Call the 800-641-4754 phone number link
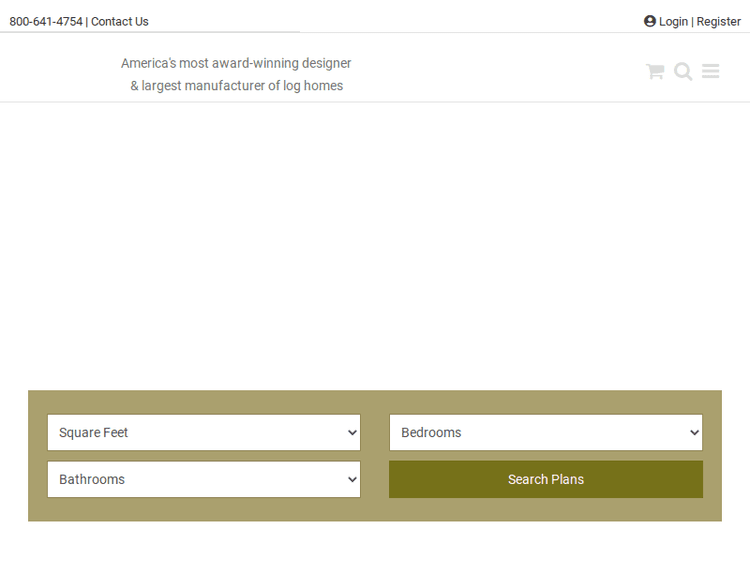This screenshot has height=563, width=750. [x=46, y=21]
